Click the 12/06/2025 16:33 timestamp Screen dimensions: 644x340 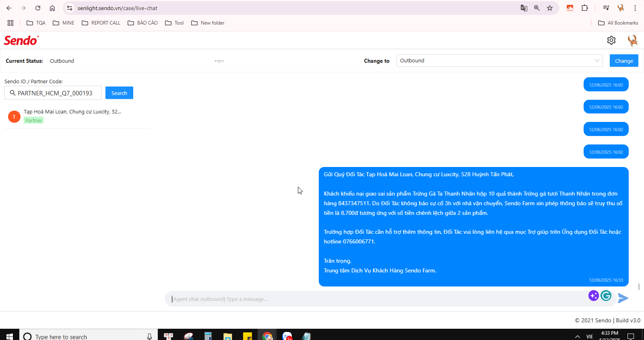(x=606, y=280)
